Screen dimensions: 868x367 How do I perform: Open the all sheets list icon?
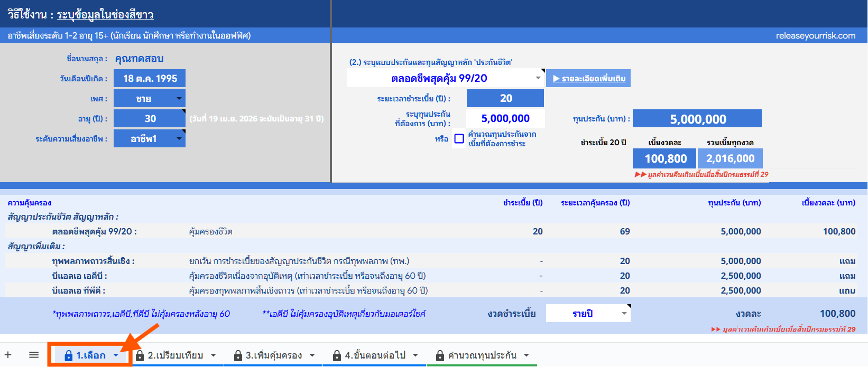pyautogui.click(x=34, y=355)
